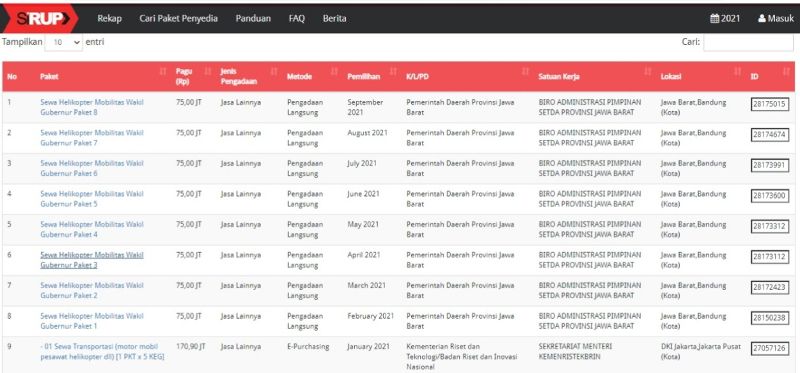Open Sewa Helikopter Wakil Gubernur Paket 7
The height and width of the screenshot is (373, 800).
point(92,138)
